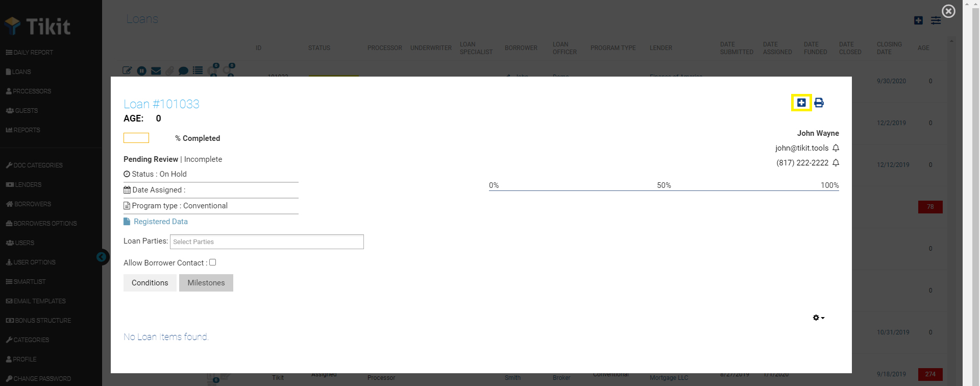Open the Registered Data link

156,222
